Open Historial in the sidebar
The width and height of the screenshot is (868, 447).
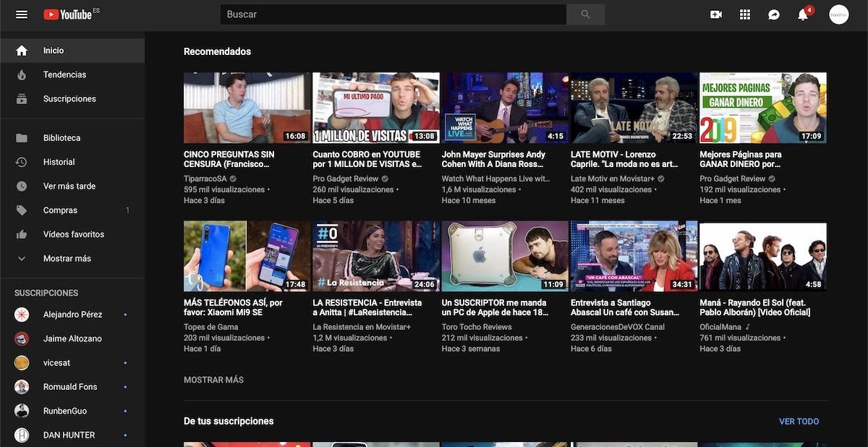click(x=72, y=162)
